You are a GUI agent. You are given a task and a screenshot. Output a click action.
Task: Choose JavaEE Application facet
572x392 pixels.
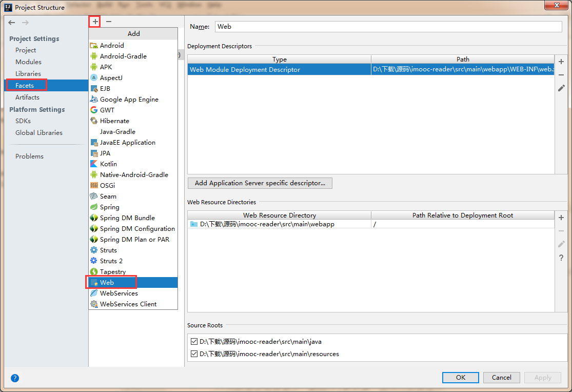(133, 142)
